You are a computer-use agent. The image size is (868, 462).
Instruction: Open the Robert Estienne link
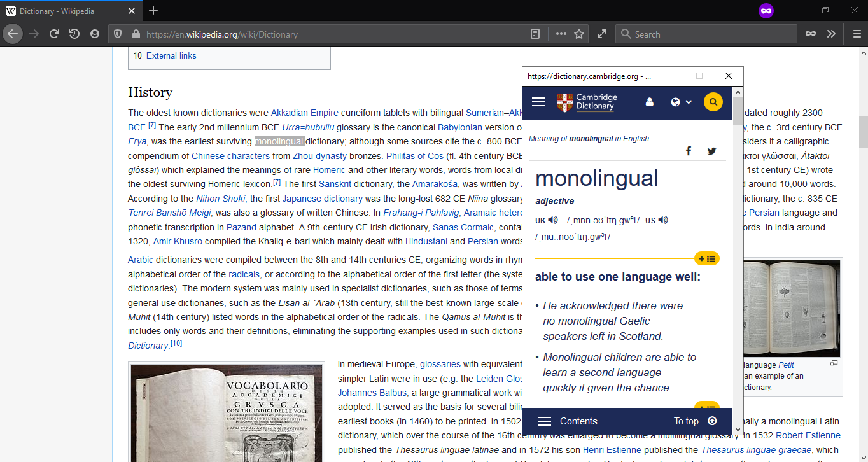(x=808, y=436)
